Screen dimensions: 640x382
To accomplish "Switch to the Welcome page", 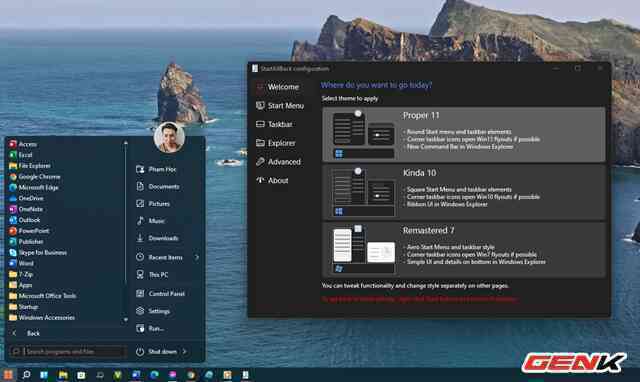I will click(278, 87).
